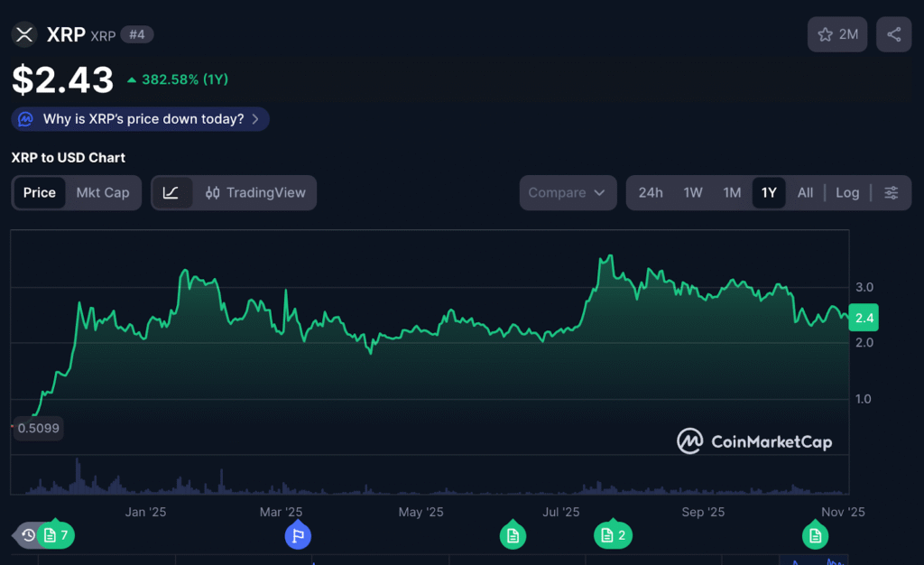Screen dimensions: 924x565
Task: Switch chart to Price view
Action: (x=40, y=192)
